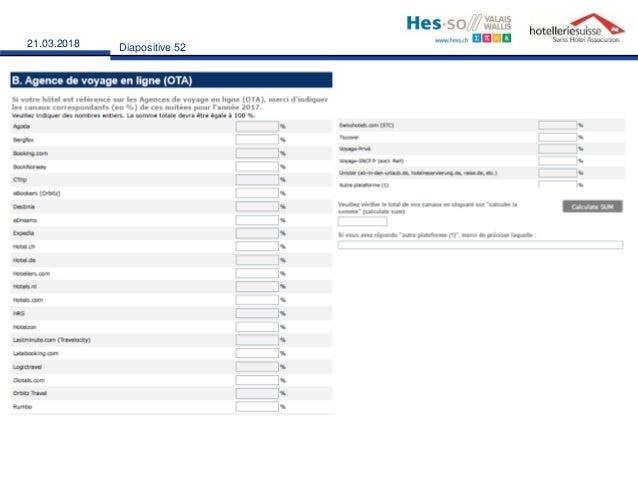Click the eDreams percentage input

coord(257,220)
